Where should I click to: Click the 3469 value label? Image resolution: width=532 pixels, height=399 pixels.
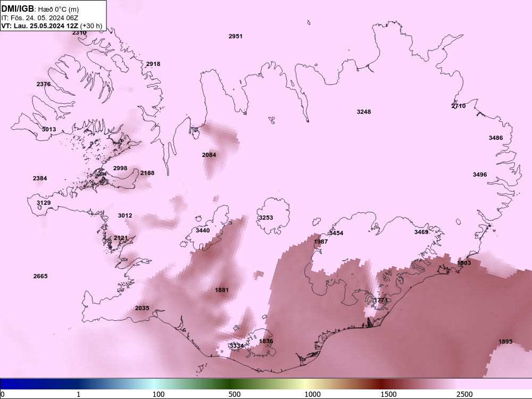pos(421,232)
